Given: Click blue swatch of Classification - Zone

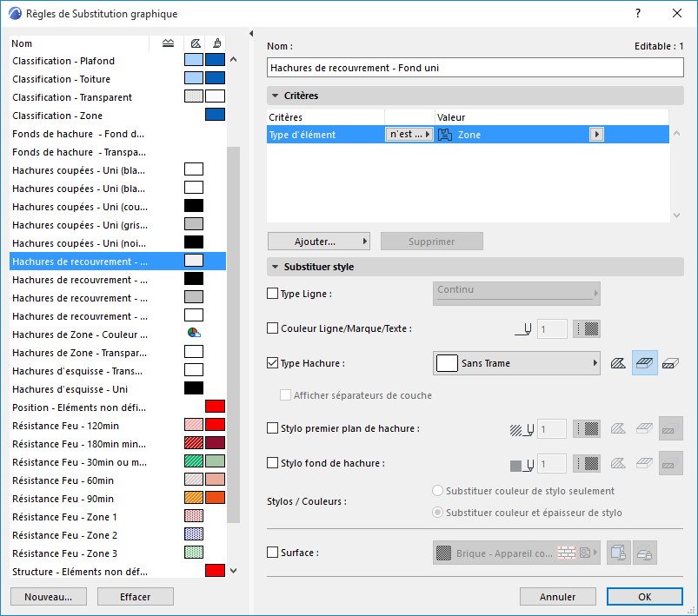Looking at the screenshot, I should [215, 115].
